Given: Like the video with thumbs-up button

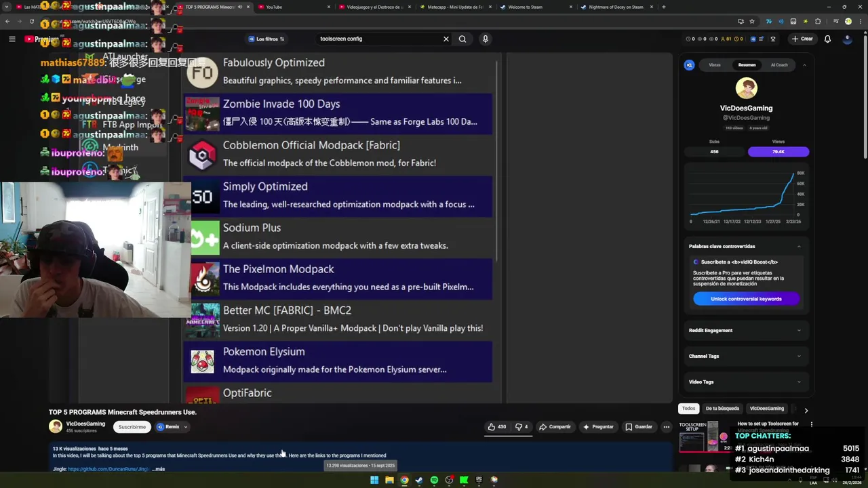Looking at the screenshot, I should [x=497, y=427].
